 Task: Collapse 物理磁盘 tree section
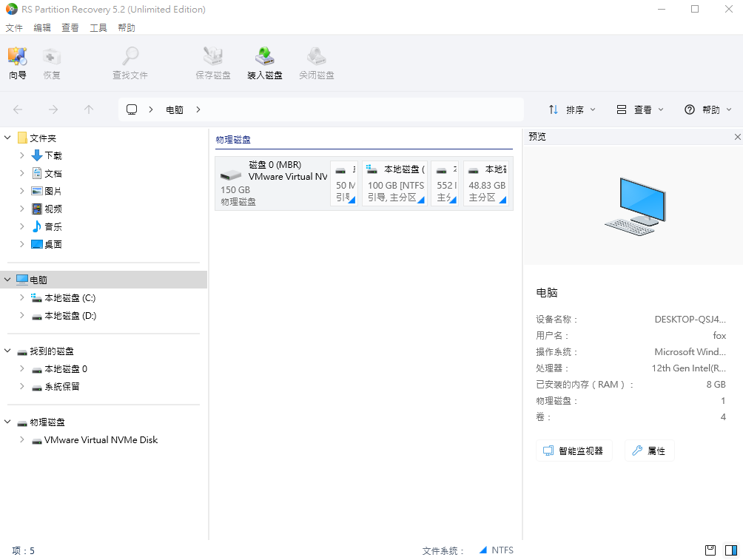[7, 422]
